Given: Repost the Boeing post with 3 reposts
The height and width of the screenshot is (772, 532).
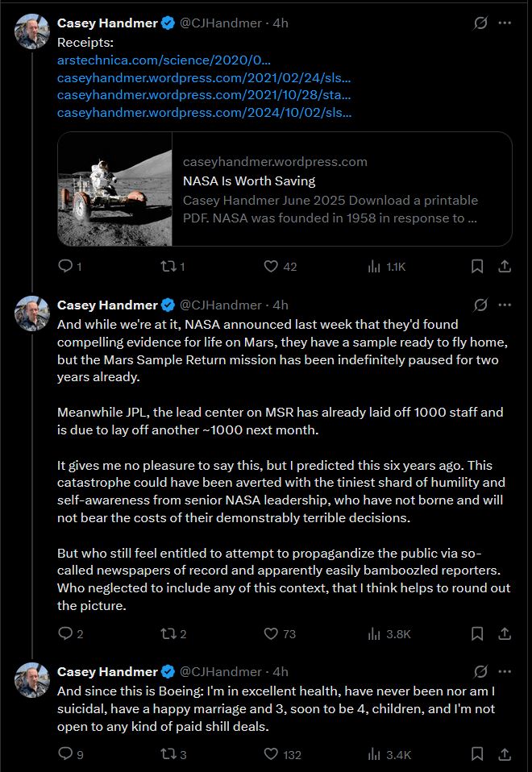Looking at the screenshot, I should tap(168, 753).
